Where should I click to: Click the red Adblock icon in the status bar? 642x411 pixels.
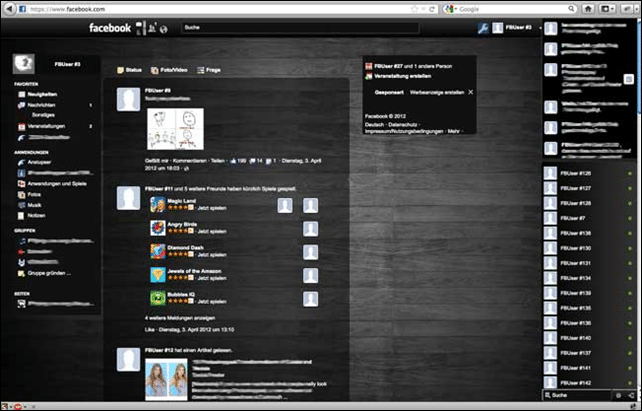(x=18, y=406)
